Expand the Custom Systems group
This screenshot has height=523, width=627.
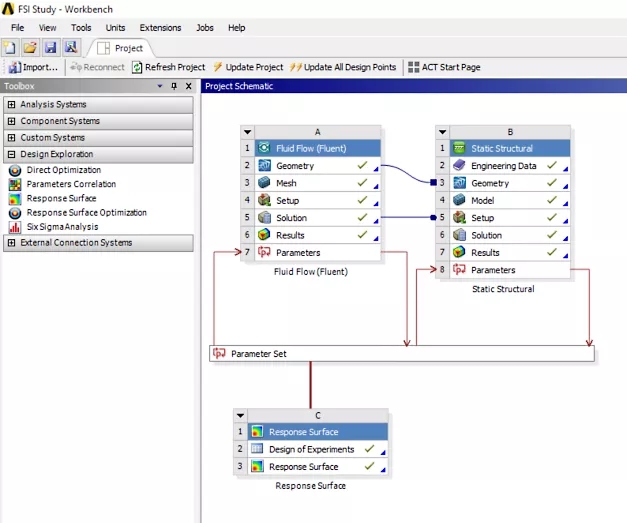coord(12,138)
